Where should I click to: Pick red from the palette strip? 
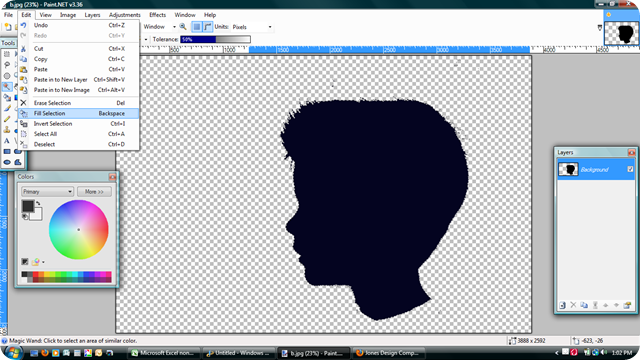[36, 274]
